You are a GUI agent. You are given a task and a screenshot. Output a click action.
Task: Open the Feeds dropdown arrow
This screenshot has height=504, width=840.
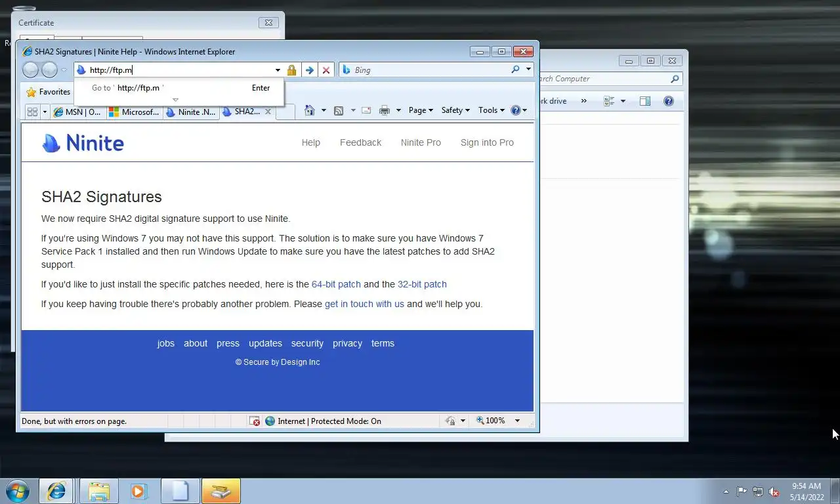pyautogui.click(x=353, y=110)
